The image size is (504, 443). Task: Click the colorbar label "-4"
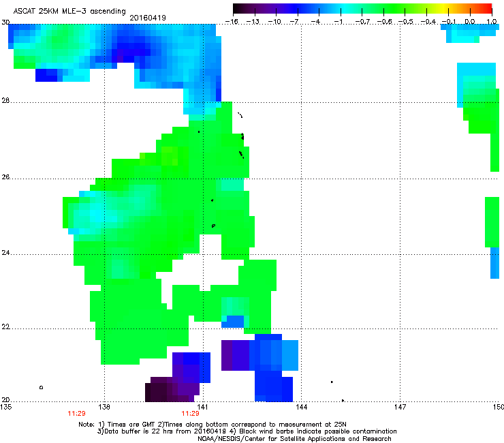click(x=315, y=22)
